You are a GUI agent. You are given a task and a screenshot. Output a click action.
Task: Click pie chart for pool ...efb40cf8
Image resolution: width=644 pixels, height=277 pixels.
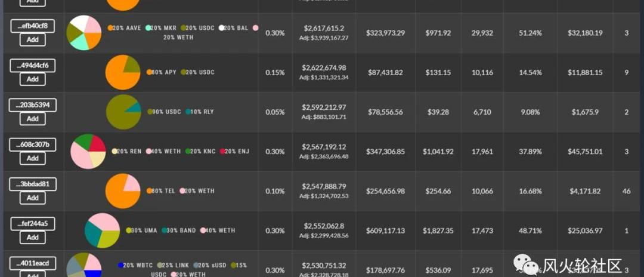coord(84,33)
